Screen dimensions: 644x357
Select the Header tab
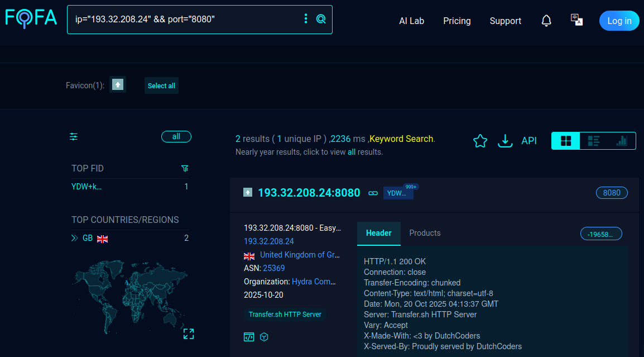pos(378,233)
